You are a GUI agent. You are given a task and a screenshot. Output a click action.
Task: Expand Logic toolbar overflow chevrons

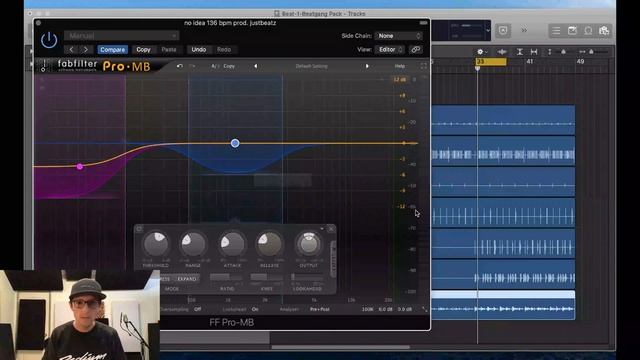click(x=524, y=30)
